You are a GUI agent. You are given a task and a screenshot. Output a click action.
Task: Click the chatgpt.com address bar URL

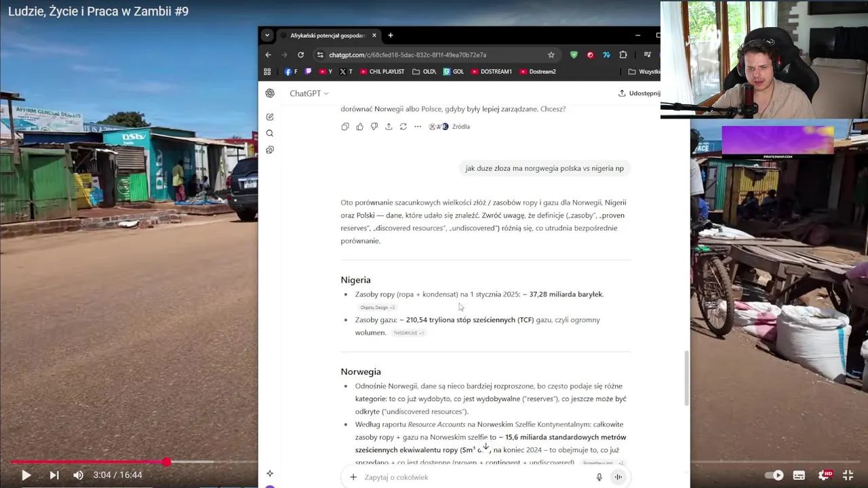click(408, 55)
